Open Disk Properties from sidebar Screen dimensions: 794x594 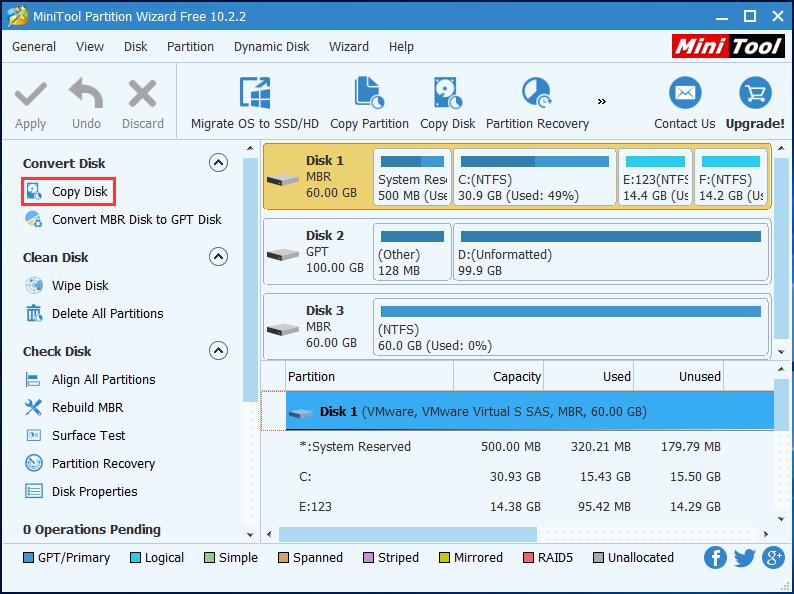[81, 491]
